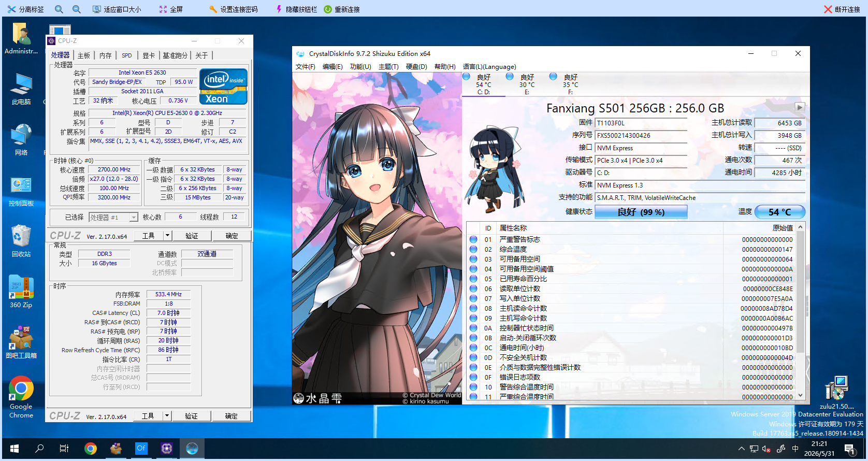Open the 文件(F) menu in CrystalDiskInfo
This screenshot has width=868, height=461.
[x=306, y=67]
